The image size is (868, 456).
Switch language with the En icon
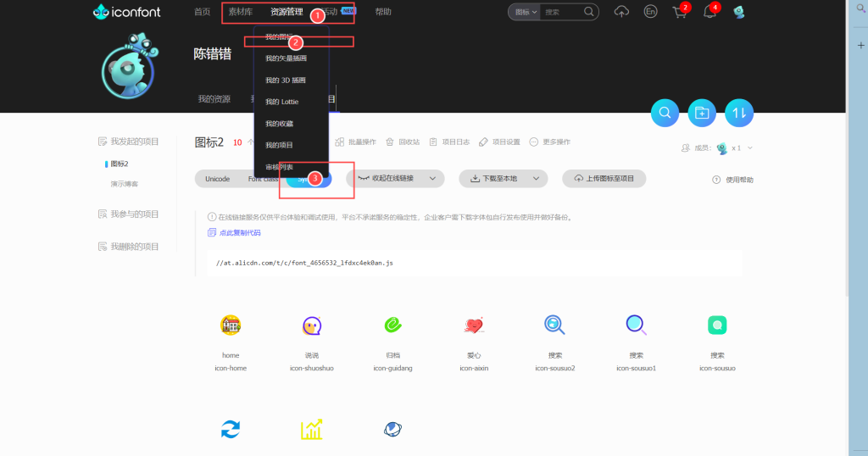point(650,12)
